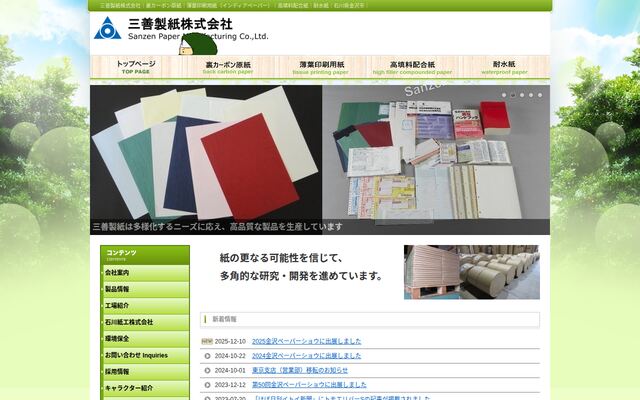Open 会社案内 in the contents sidebar

click(145, 273)
